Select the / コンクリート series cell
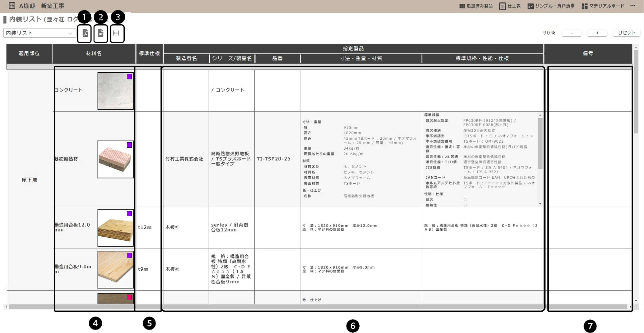 click(231, 90)
